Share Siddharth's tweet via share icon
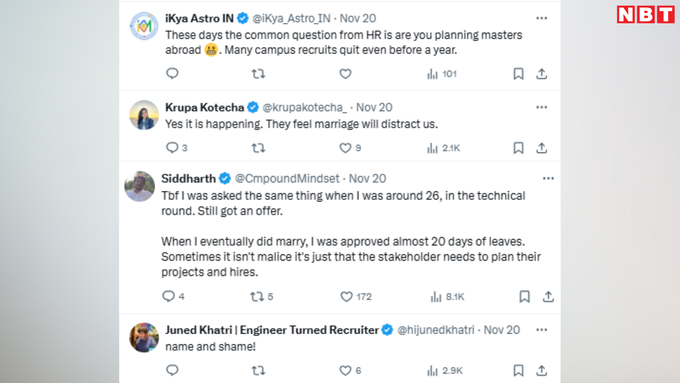The height and width of the screenshot is (383, 680). [548, 297]
